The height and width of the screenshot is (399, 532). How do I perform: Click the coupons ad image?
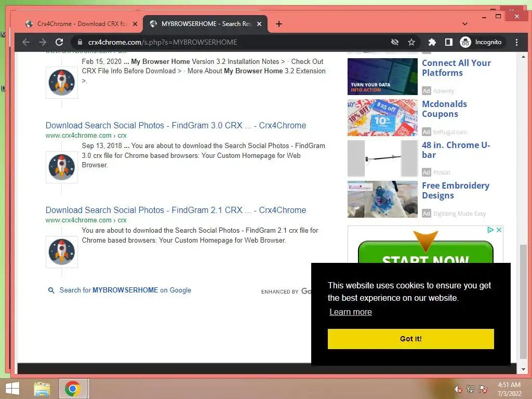tap(382, 117)
